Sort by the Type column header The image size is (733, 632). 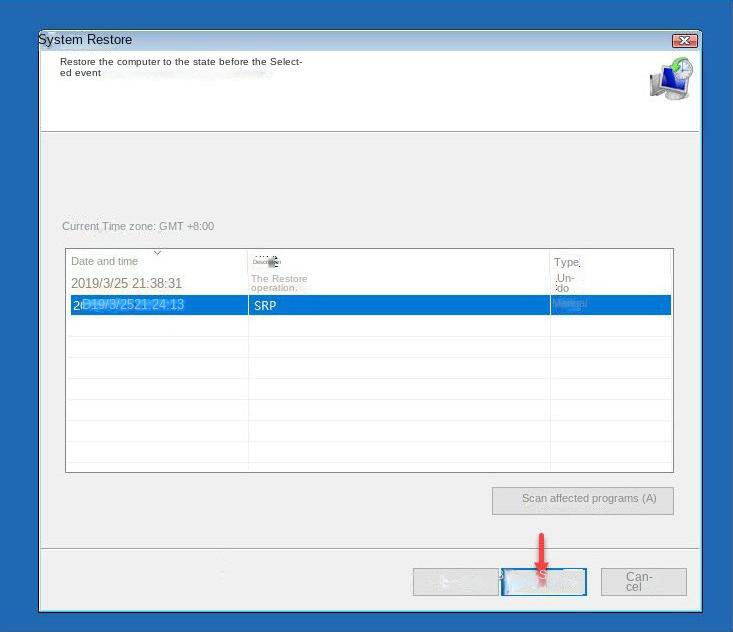point(566,262)
